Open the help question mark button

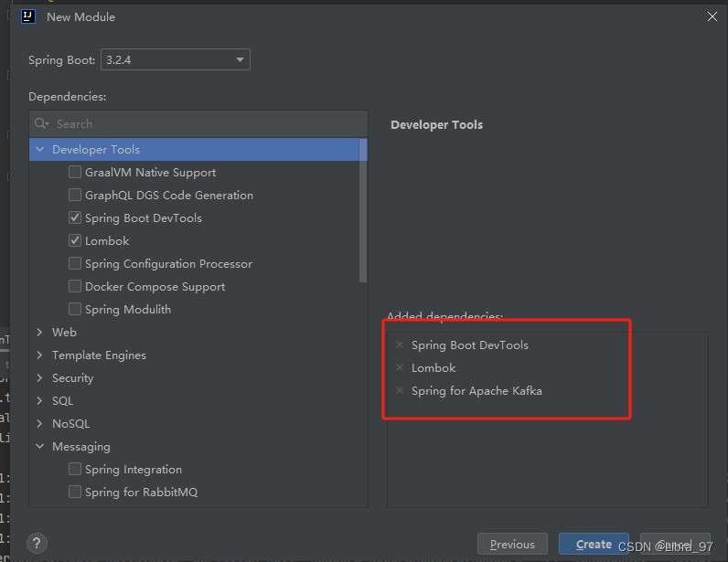point(37,543)
